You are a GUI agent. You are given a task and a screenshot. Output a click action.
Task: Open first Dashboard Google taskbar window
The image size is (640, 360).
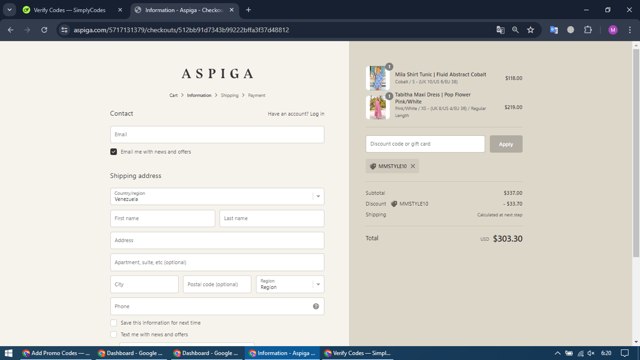pos(131,353)
